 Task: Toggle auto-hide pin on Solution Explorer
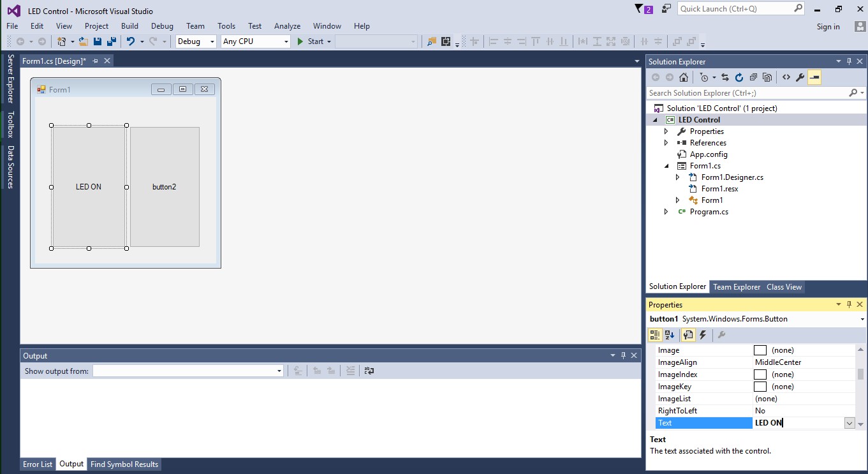click(849, 61)
